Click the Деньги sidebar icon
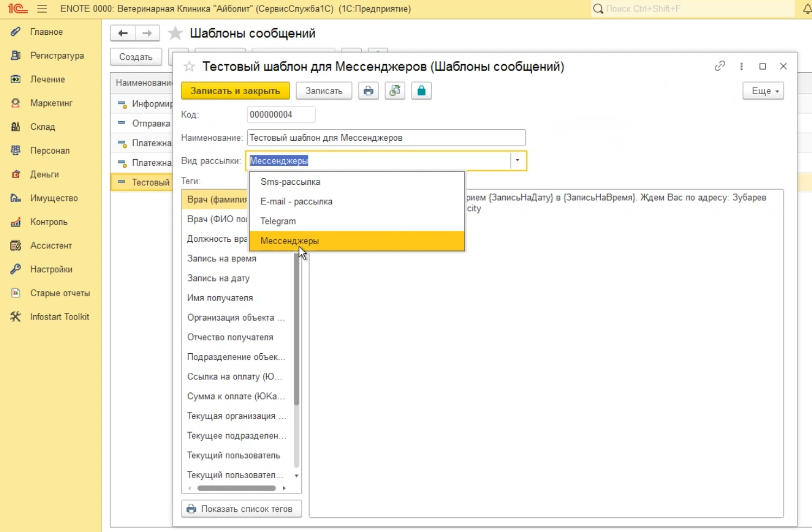Viewport: 812px width, 532px height. [x=16, y=174]
